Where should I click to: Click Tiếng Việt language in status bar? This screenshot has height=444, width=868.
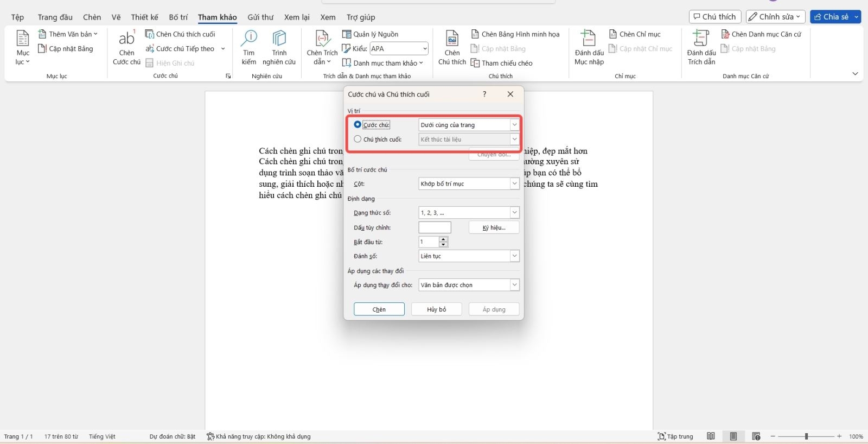click(x=102, y=436)
